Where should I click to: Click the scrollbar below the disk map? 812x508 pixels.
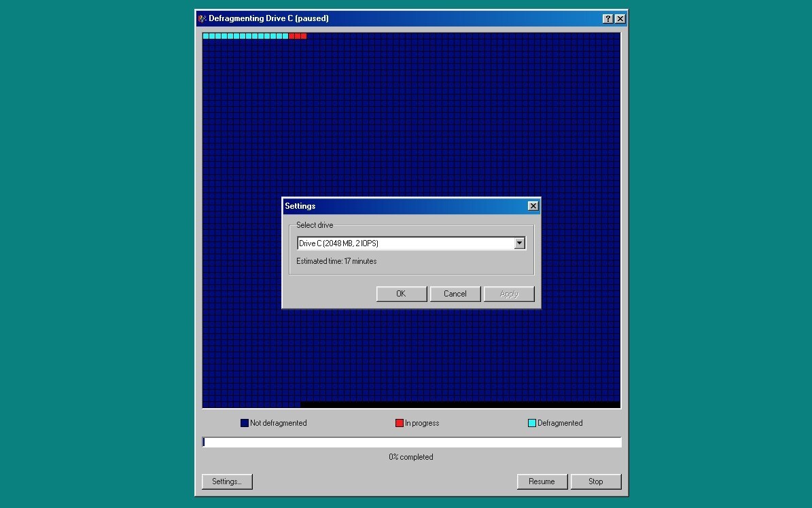[411, 404]
